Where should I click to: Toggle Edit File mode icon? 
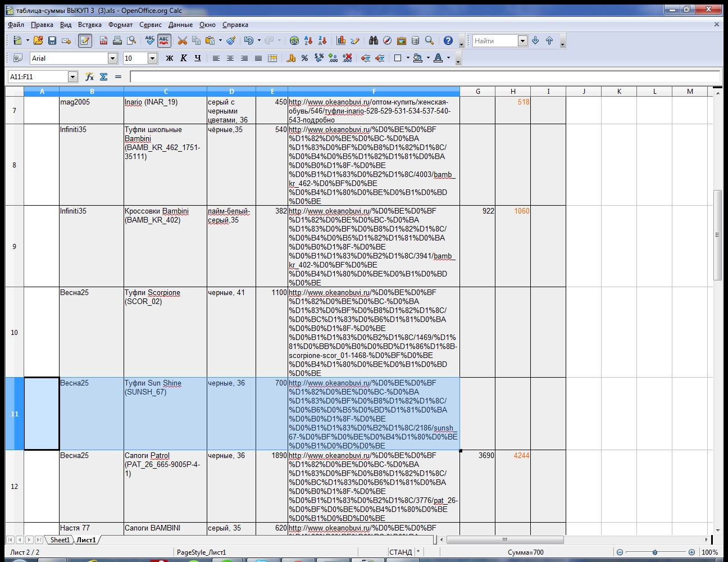(85, 40)
